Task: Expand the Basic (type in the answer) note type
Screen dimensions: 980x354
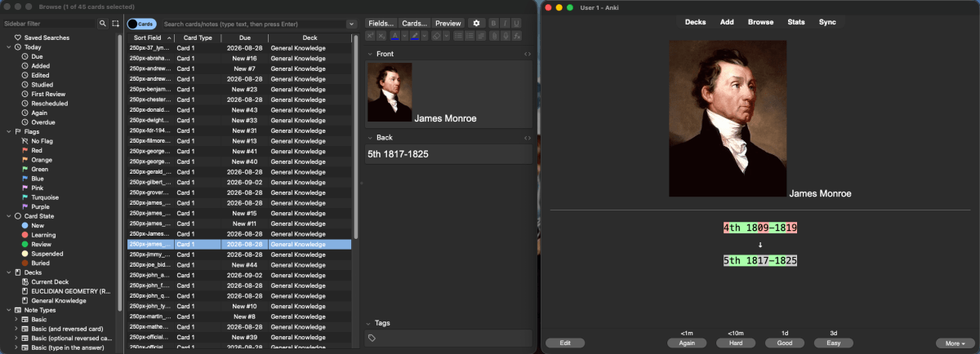Action: 16,347
